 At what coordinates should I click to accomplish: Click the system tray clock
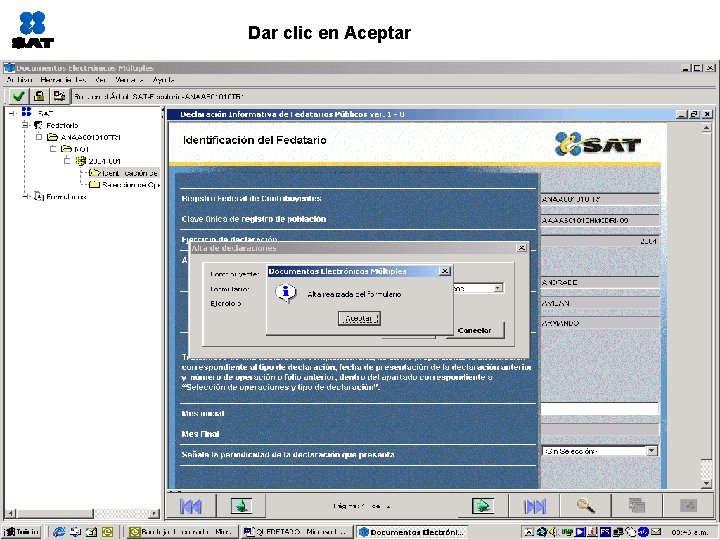coord(690,532)
